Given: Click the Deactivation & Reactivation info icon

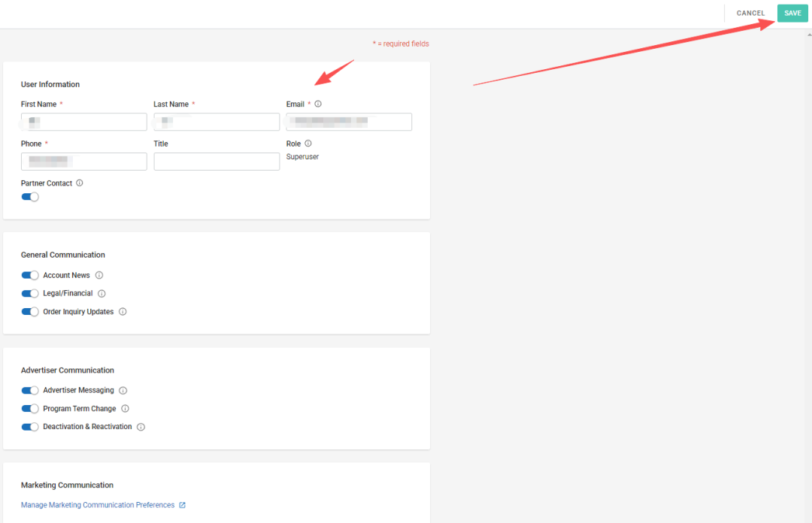Looking at the screenshot, I should [141, 427].
